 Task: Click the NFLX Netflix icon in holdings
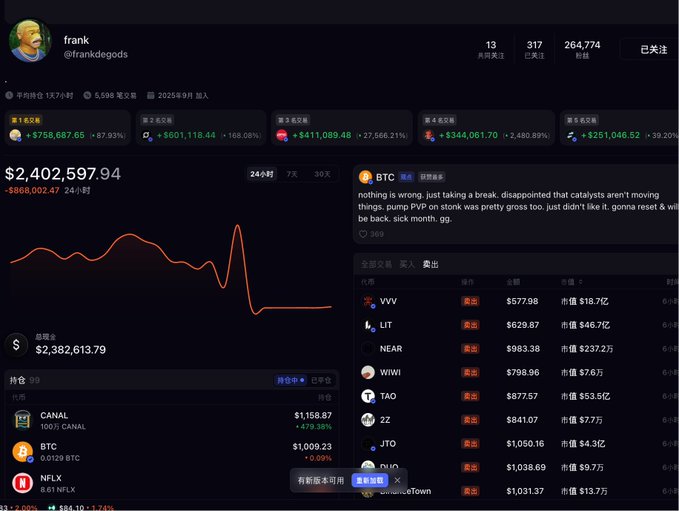23,483
